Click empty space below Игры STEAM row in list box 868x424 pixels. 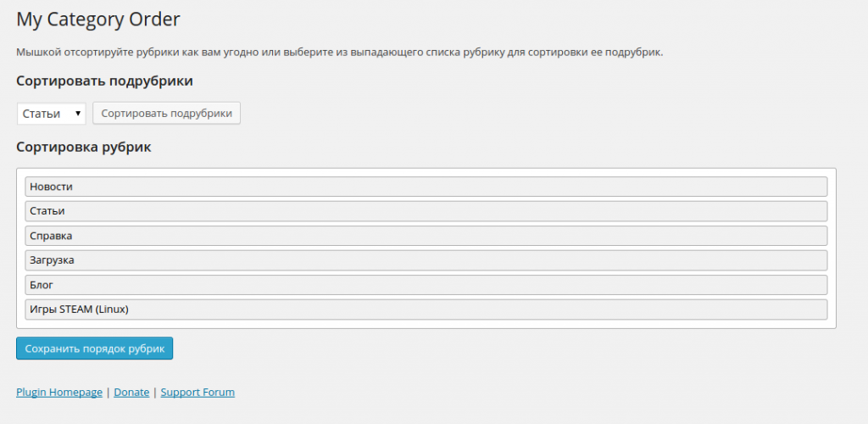click(426, 324)
